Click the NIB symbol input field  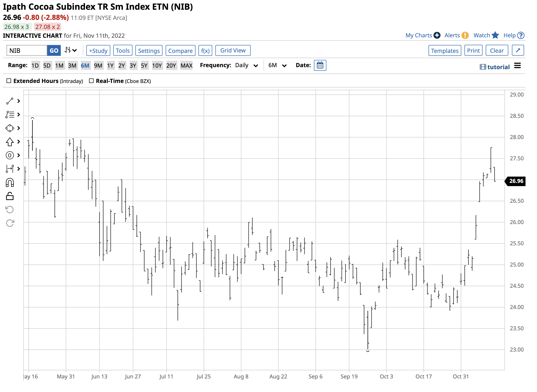[x=27, y=51]
